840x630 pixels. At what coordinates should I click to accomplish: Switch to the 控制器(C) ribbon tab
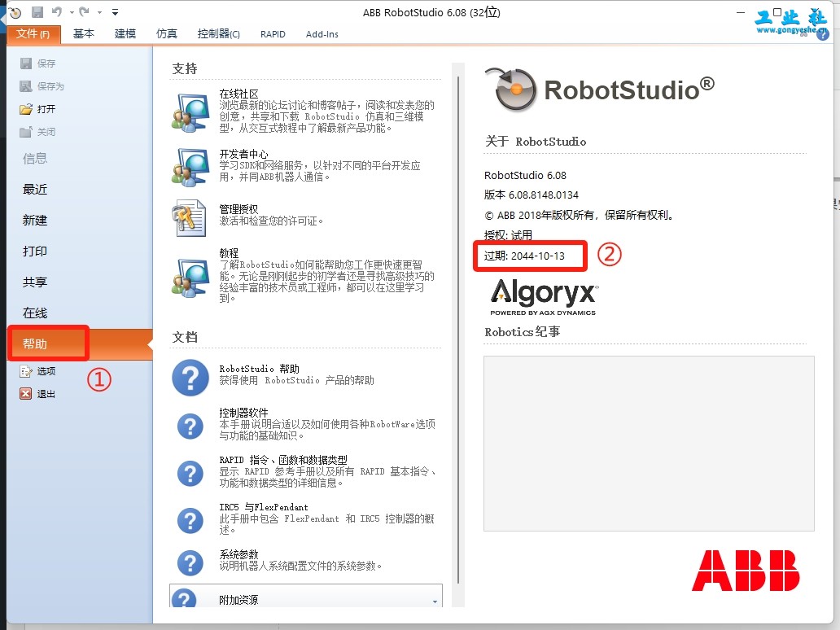point(219,33)
